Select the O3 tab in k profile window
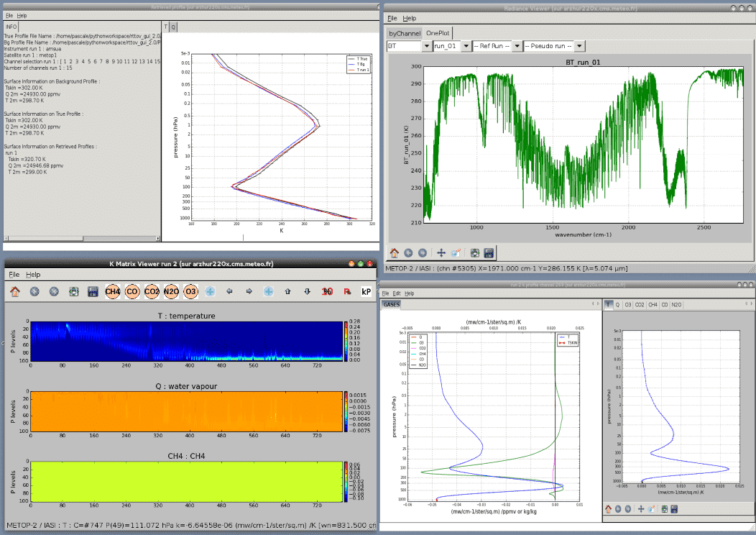The width and height of the screenshot is (756, 535). pyautogui.click(x=628, y=305)
